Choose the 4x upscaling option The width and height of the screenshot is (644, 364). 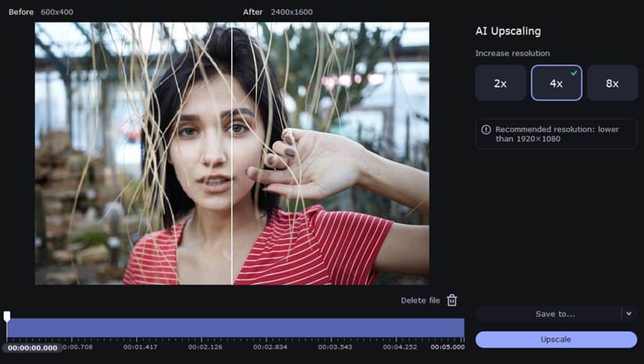(x=556, y=84)
